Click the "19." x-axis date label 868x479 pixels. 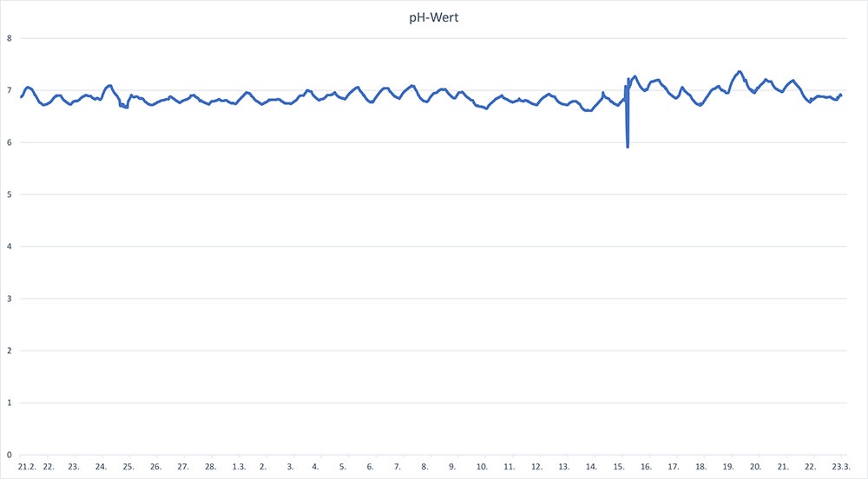[728, 467]
